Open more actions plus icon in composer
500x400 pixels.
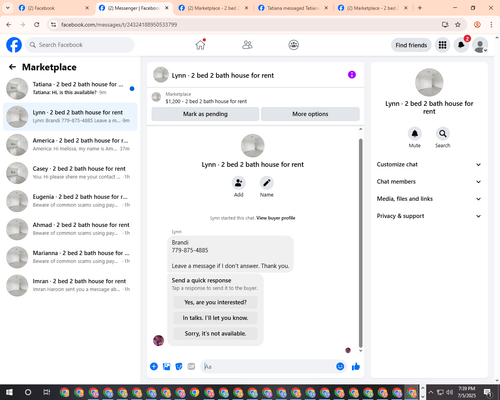pyautogui.click(x=154, y=367)
